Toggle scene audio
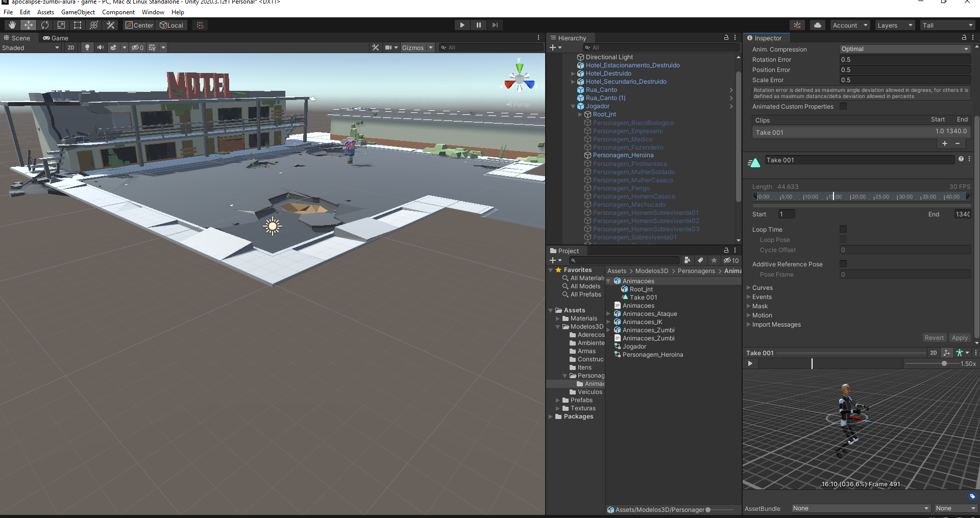This screenshot has width=980, height=518. (x=101, y=47)
